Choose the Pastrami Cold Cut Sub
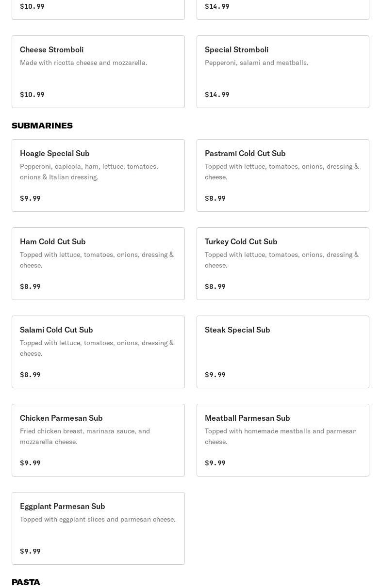This screenshot has width=381, height=588. pos(282,175)
